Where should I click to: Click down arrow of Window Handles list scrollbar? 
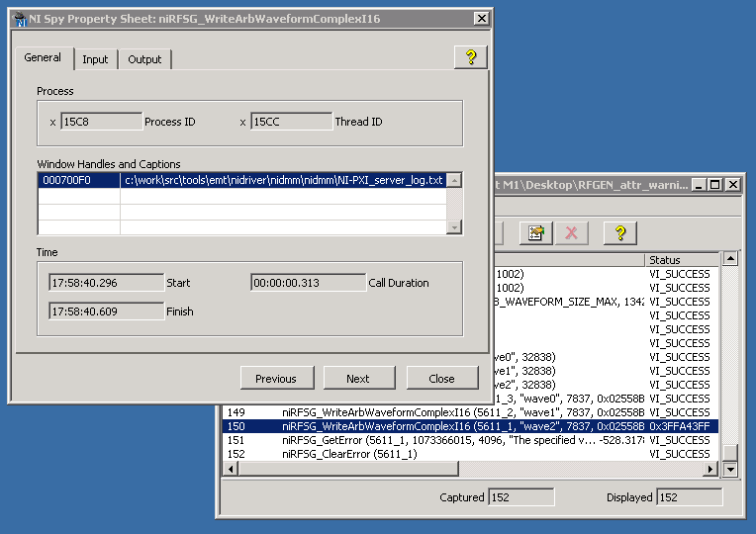[453, 227]
